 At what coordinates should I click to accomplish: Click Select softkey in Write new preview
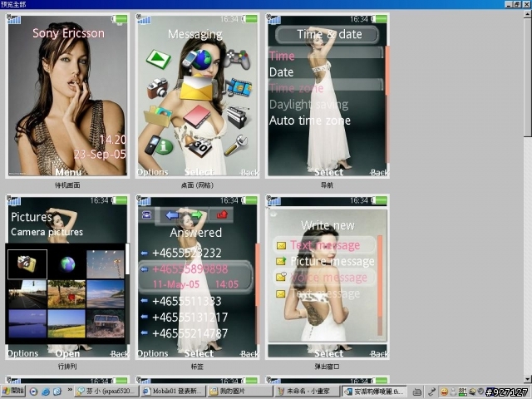point(328,353)
